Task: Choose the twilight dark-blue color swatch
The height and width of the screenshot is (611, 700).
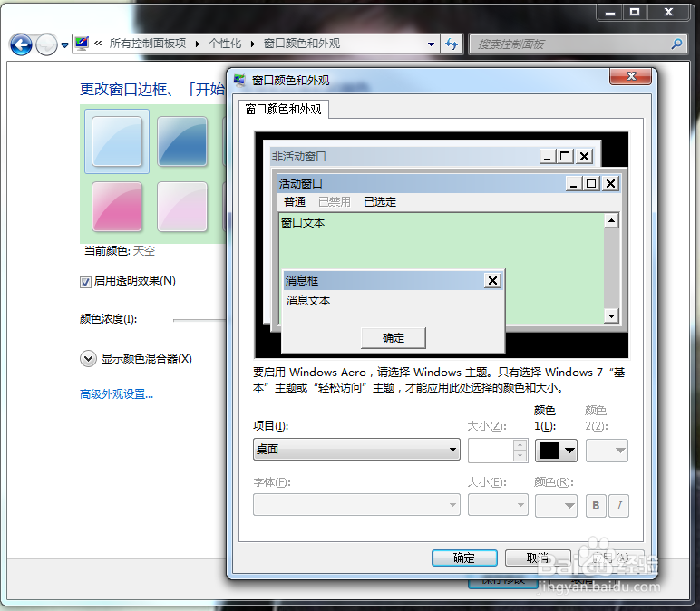Action: [x=182, y=141]
